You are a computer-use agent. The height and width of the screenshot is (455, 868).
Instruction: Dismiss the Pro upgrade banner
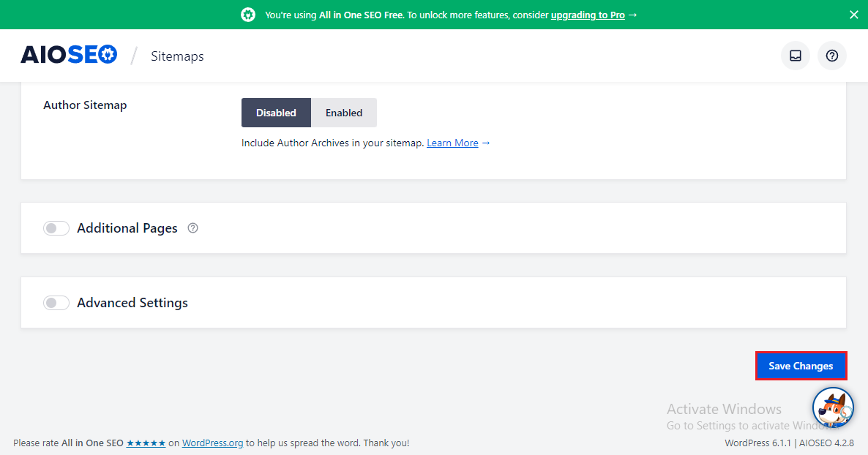(853, 15)
